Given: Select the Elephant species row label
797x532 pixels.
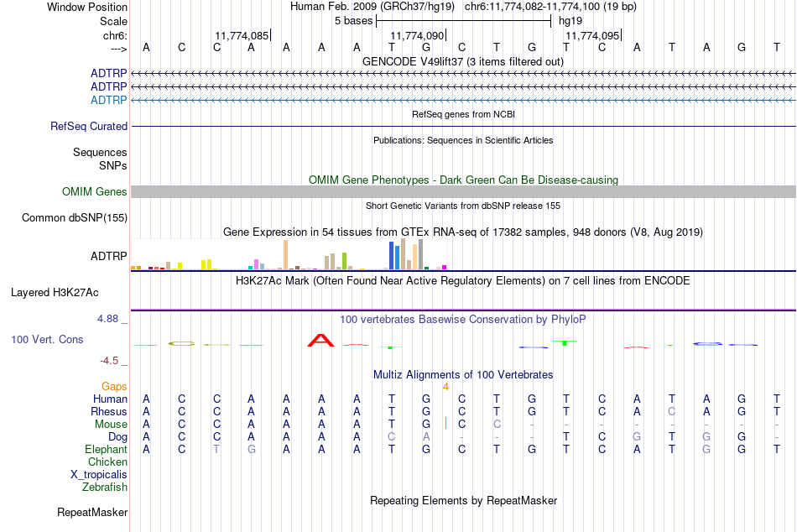Looking at the screenshot, I should [x=107, y=449].
